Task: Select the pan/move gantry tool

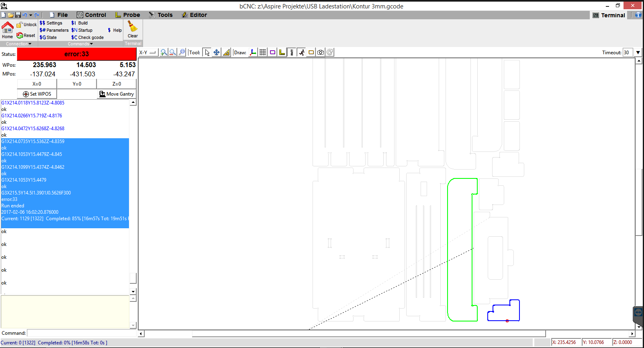Action: click(217, 52)
